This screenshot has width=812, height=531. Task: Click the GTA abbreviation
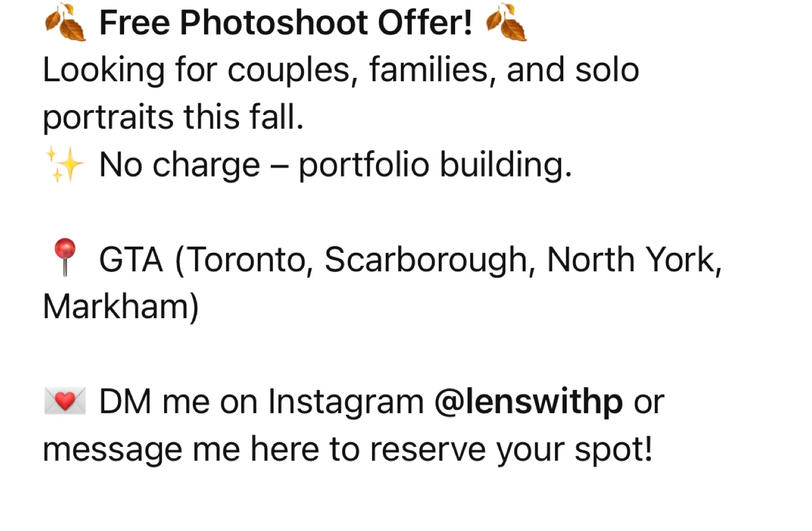(x=131, y=260)
